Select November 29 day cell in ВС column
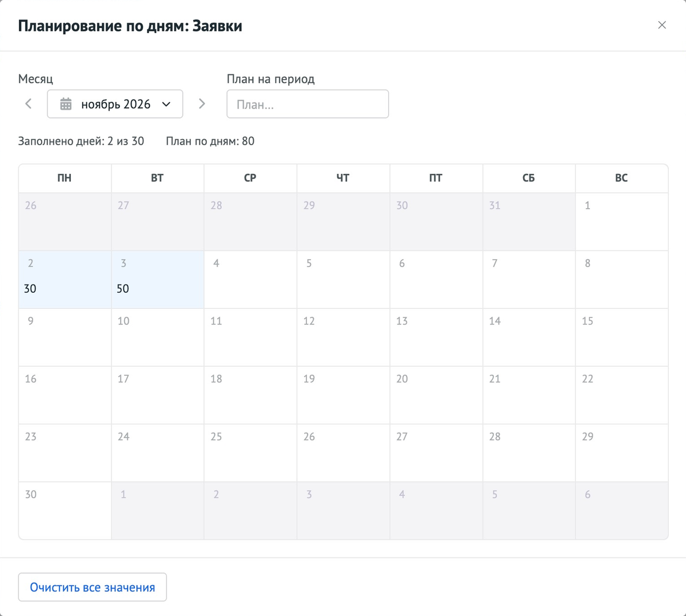 [622, 453]
